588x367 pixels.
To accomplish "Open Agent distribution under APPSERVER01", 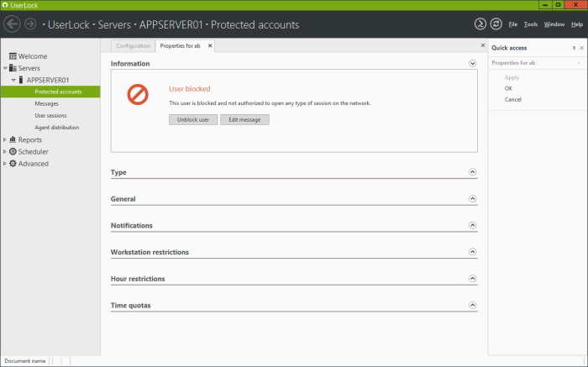I will [57, 128].
